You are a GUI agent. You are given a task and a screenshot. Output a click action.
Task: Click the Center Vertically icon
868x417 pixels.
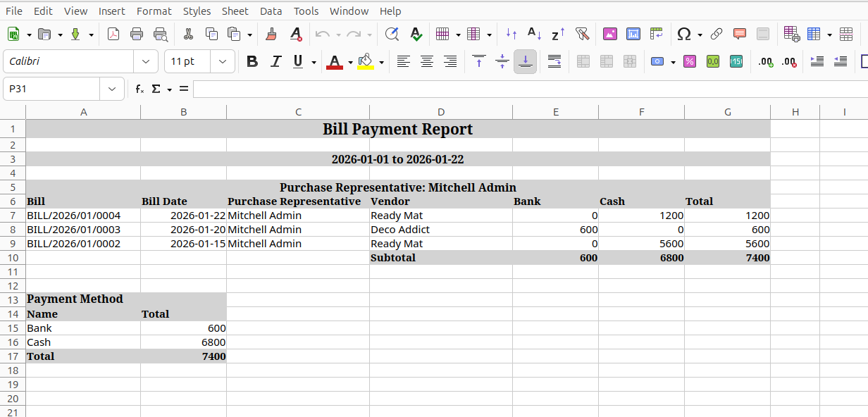click(502, 61)
